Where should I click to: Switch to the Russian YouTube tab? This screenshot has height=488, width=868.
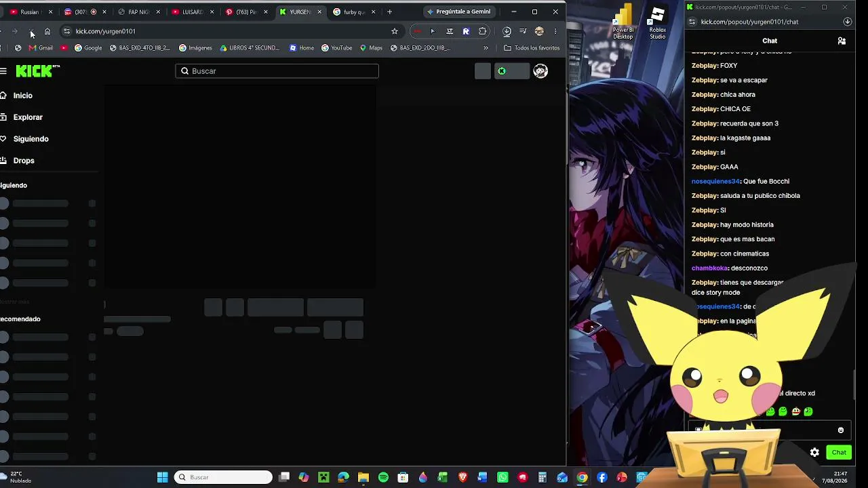30,12
